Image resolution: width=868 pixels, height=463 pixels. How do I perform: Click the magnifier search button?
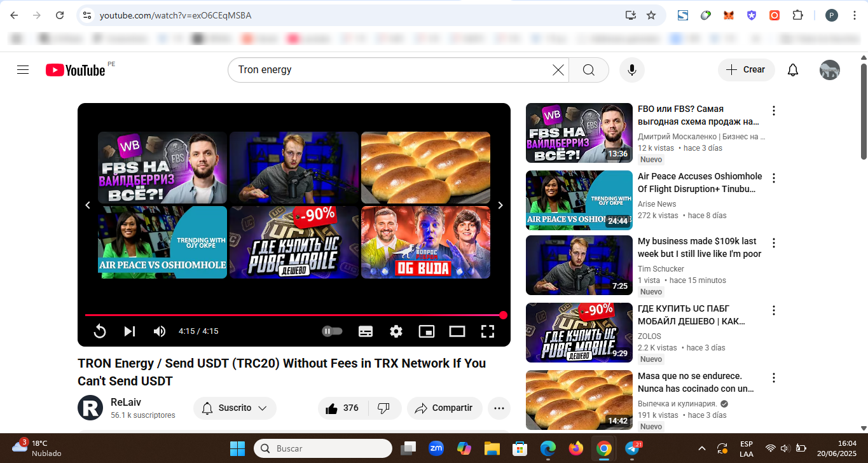coord(589,70)
